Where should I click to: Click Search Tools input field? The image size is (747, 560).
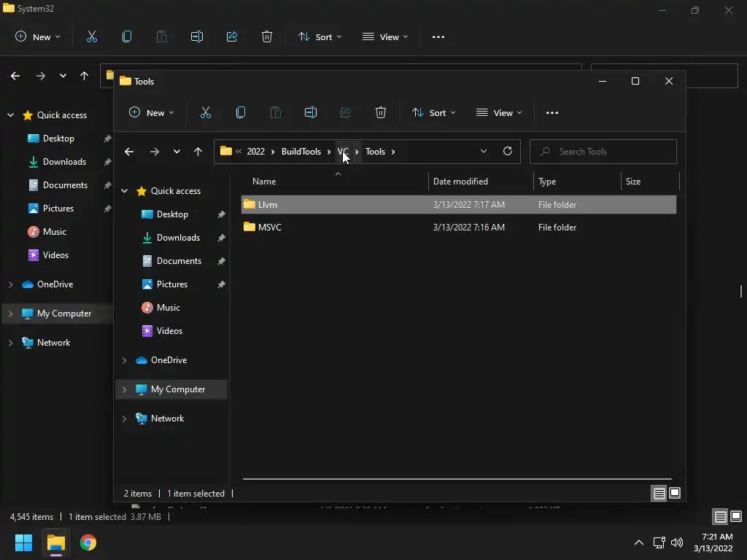[x=603, y=152]
